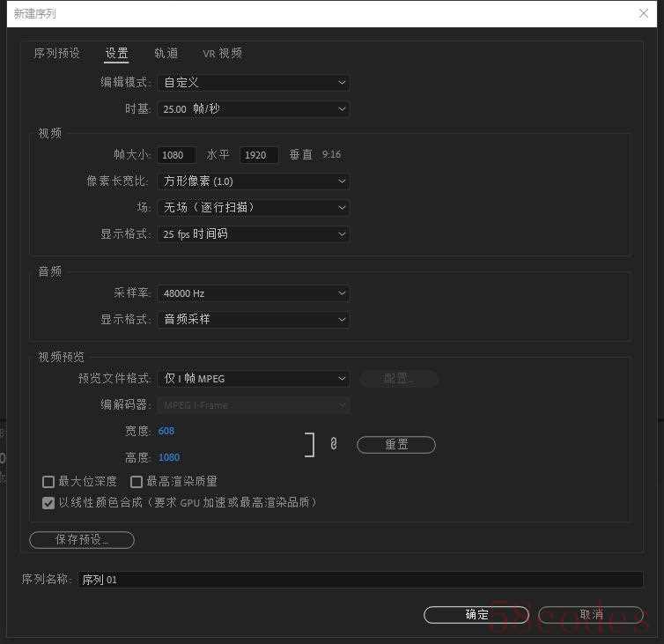Click the 保存预设 button
This screenshot has height=644, width=664.
pyautogui.click(x=82, y=540)
